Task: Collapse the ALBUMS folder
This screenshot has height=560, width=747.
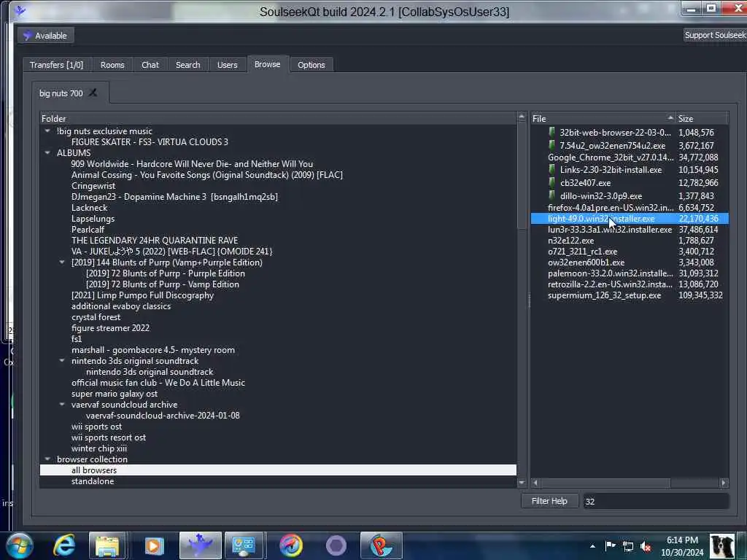Action: click(47, 153)
